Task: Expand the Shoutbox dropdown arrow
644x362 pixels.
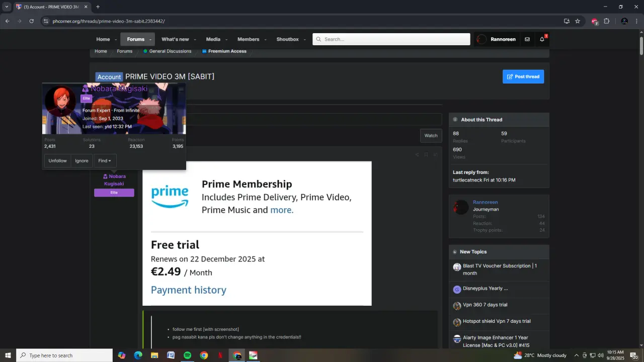Action: [x=304, y=40]
